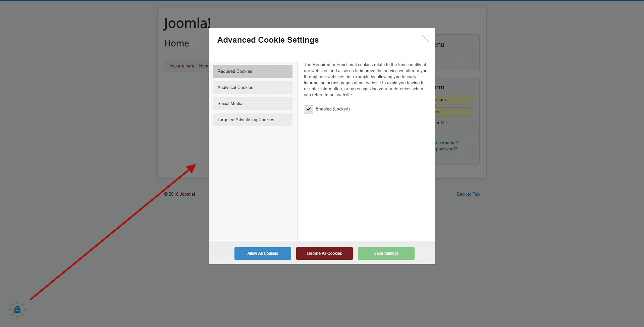Viewport: 644px width, 327px height.
Task: Click the Home breadcrumb link
Action: 203,66
